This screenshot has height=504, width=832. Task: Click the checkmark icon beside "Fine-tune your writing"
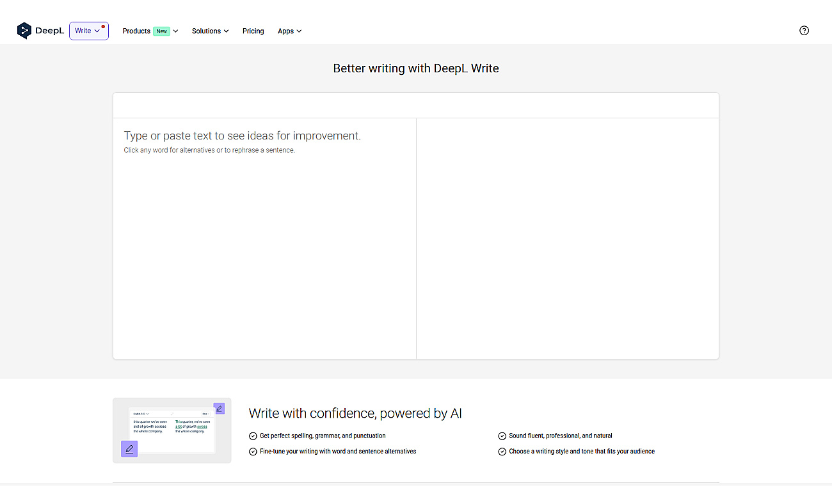tap(253, 452)
